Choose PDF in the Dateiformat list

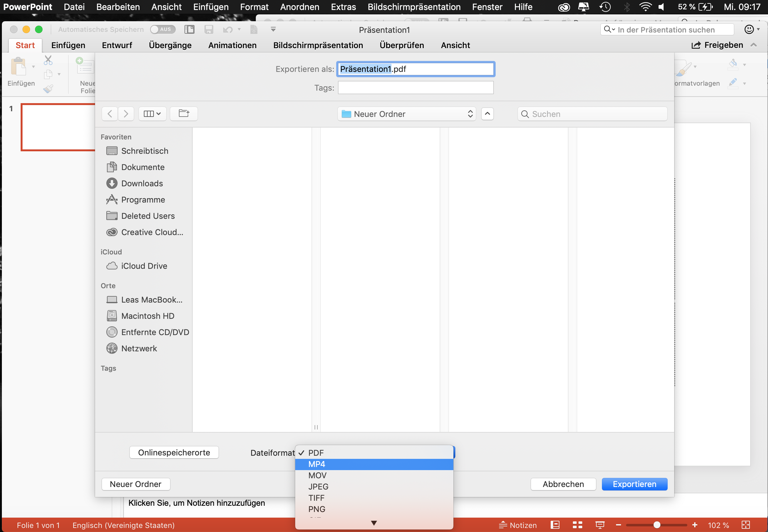click(374, 453)
